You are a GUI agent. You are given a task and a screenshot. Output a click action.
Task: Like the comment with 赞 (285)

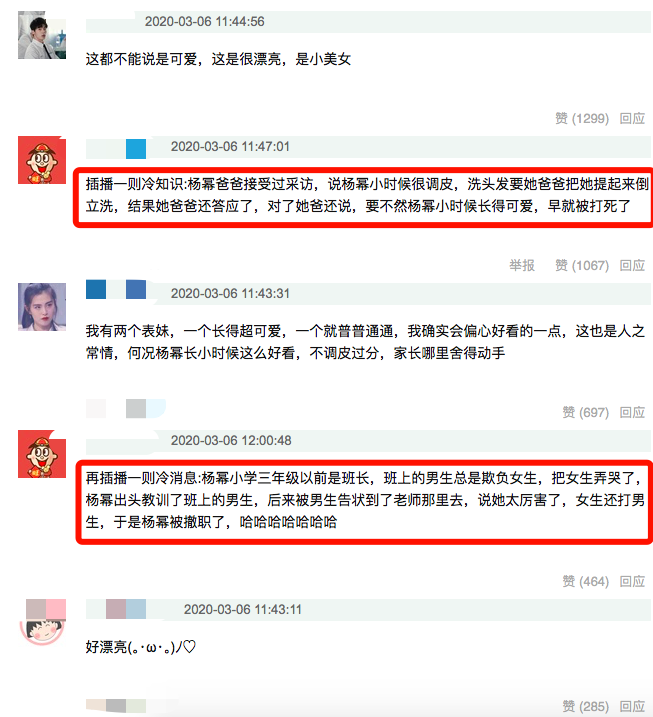pos(585,706)
